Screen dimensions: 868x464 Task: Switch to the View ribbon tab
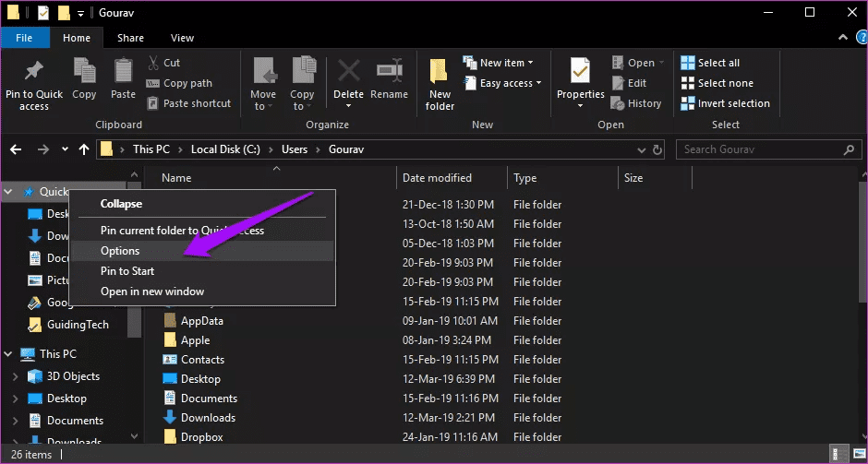click(x=182, y=38)
